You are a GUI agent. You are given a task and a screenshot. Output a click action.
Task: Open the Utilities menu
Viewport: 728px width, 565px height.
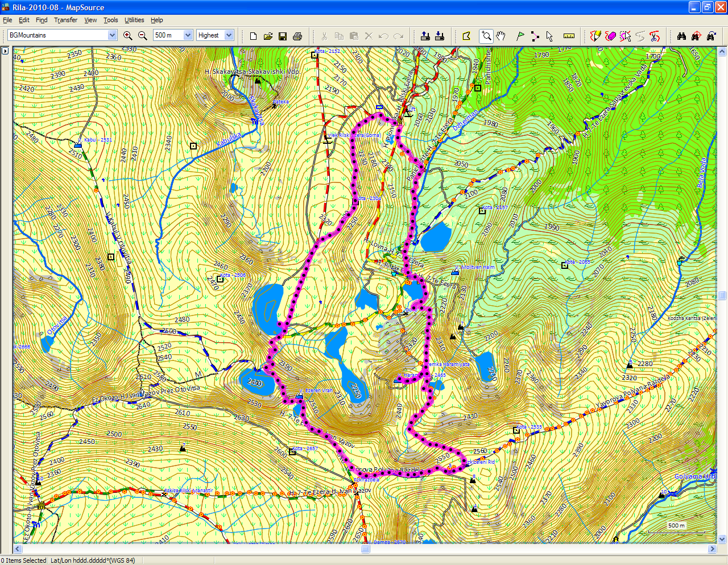(134, 20)
